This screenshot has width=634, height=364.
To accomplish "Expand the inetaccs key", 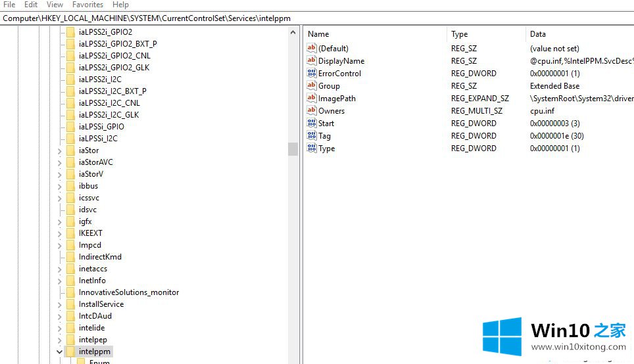I will [59, 269].
